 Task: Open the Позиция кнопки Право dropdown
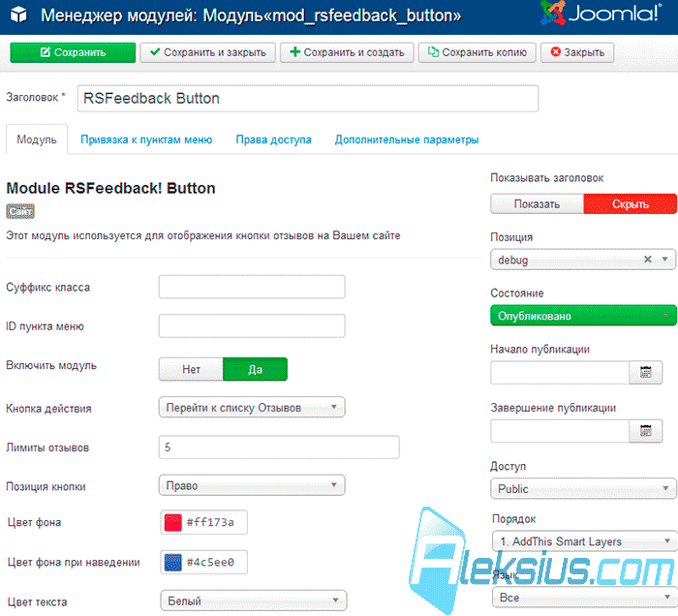point(252,485)
